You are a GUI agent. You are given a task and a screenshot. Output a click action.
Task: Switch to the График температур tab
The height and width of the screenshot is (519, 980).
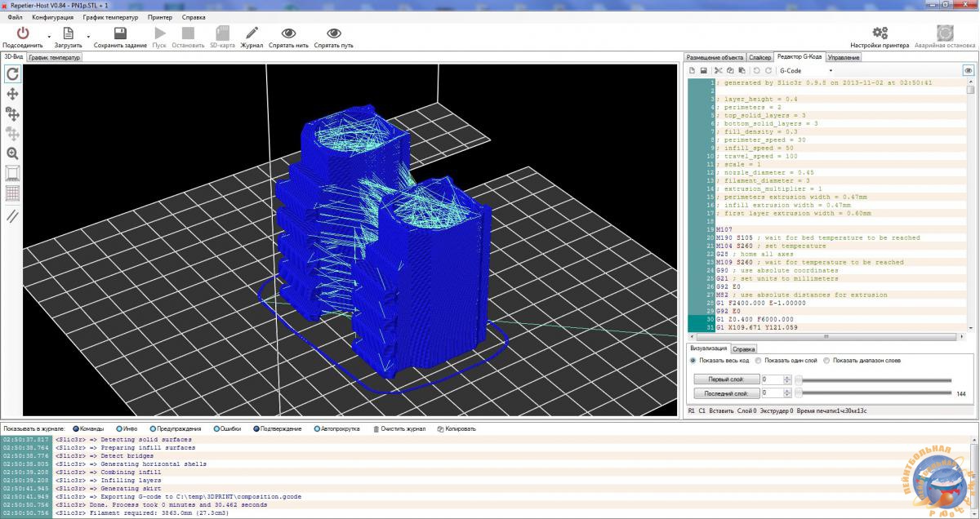[54, 58]
